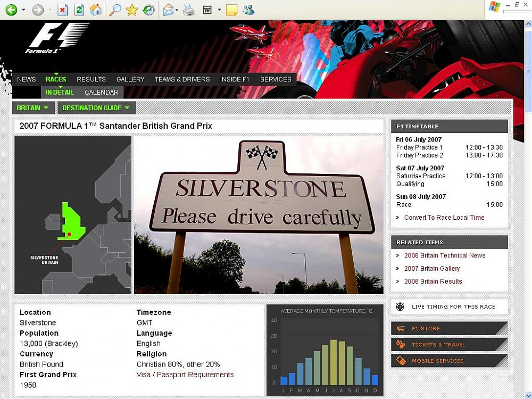Click the Qualifying timetable row
Screen dimensions: 532x399
point(449,184)
